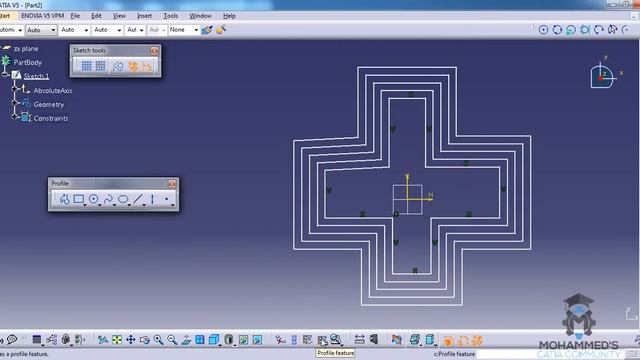Click the power input field beside c:Profile feature
The height and width of the screenshot is (360, 640).
[x=550, y=354]
